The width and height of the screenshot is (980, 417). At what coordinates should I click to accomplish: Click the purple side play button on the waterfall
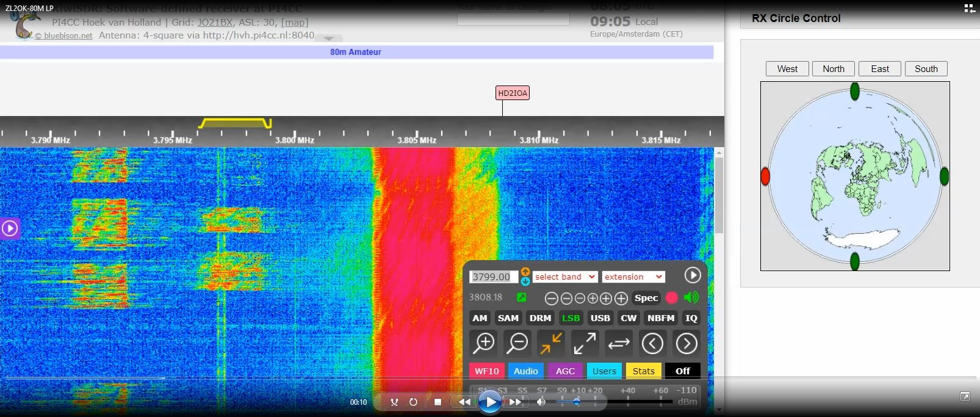(x=10, y=228)
